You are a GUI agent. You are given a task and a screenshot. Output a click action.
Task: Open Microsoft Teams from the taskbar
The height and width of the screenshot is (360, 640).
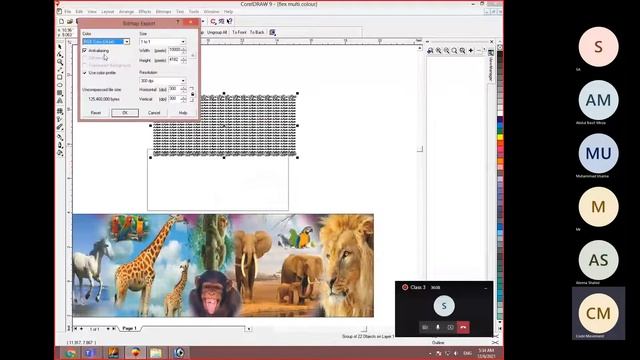90,353
